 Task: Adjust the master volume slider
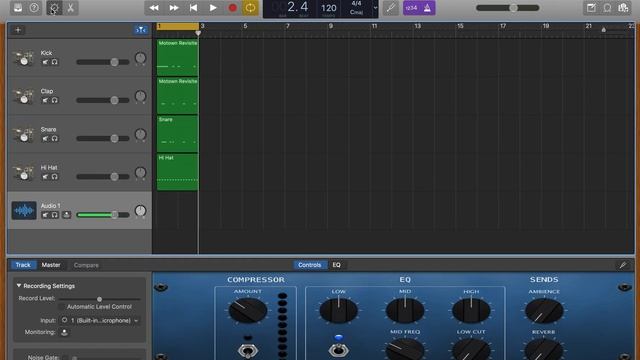508,8
